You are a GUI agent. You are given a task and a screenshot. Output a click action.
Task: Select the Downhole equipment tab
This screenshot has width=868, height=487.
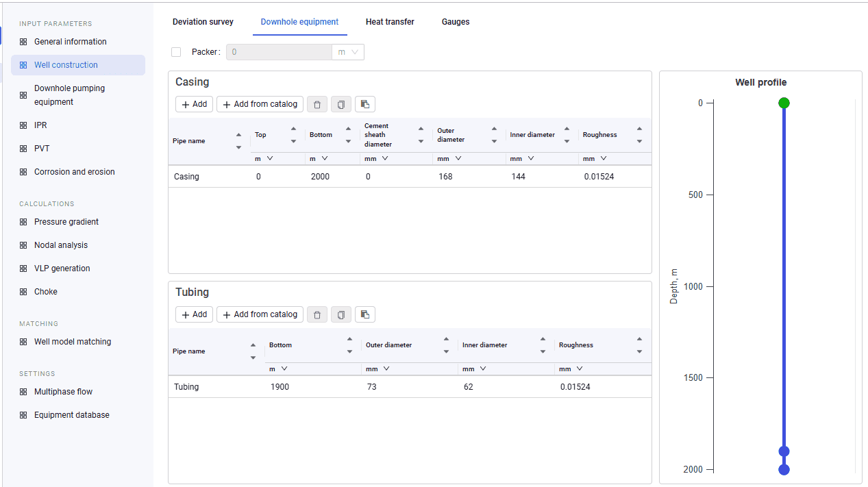[299, 22]
